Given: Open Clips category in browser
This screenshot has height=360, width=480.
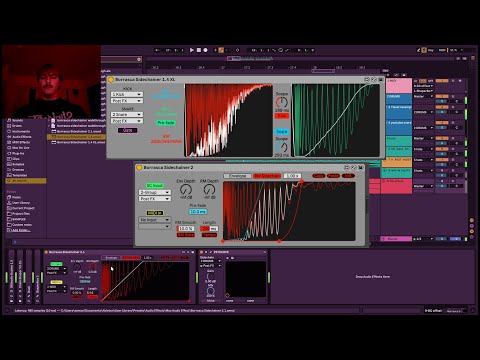Looking at the screenshot, I should coord(14,159).
